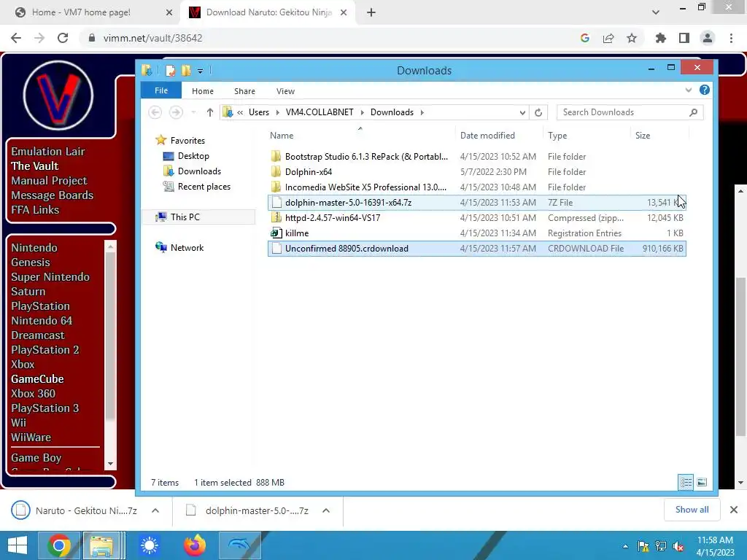Viewport: 747px width, 560px height.
Task: Select killme registry file
Action: click(x=477, y=233)
